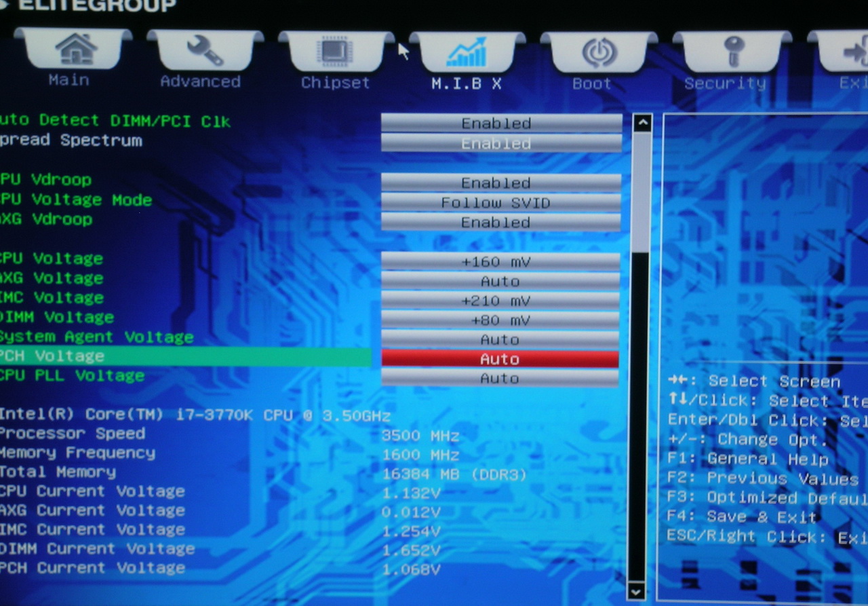Click the Total Memory 16384 MB value
The width and height of the screenshot is (868, 606).
pyautogui.click(x=454, y=475)
